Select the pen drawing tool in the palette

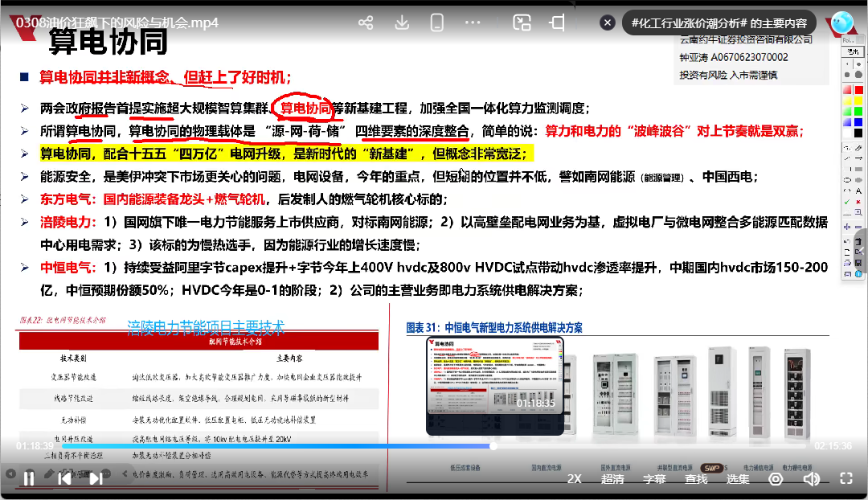[858, 147]
